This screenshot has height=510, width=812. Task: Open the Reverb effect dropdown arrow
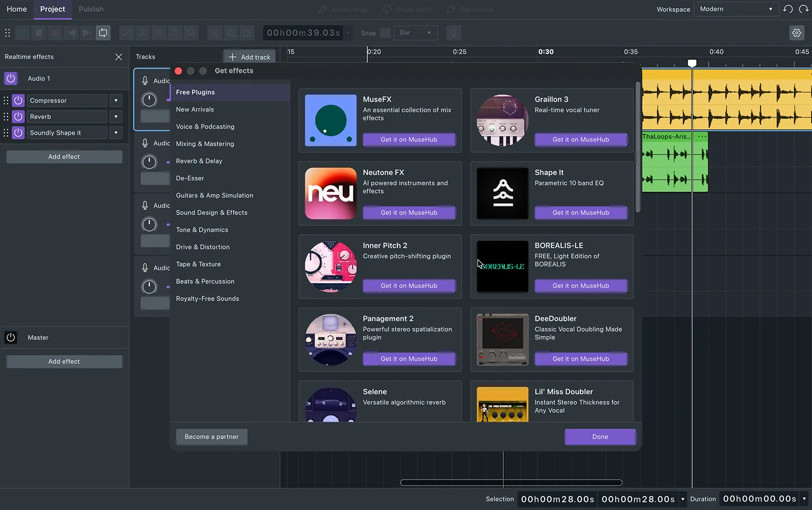[x=116, y=117]
